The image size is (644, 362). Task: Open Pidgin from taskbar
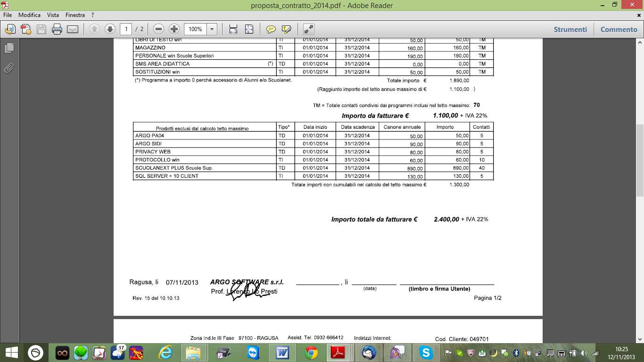[397, 353]
